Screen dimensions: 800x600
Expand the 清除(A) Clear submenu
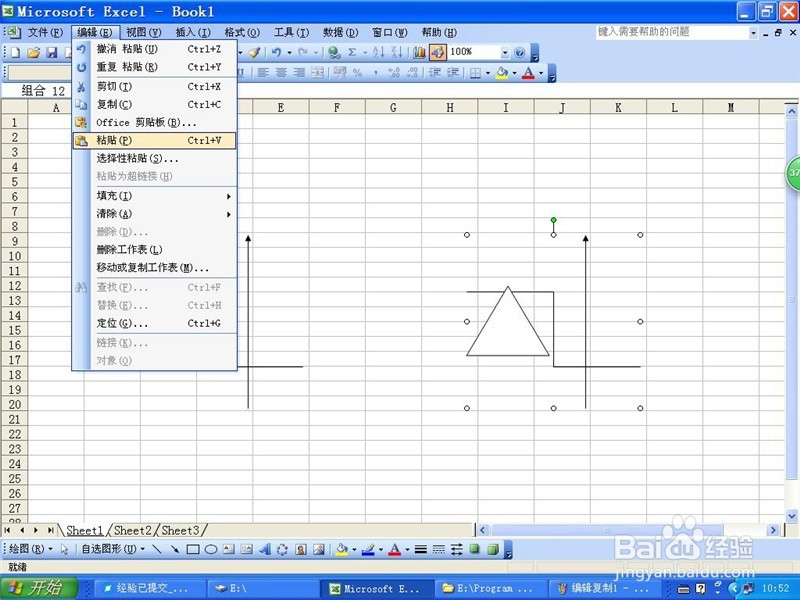click(154, 214)
